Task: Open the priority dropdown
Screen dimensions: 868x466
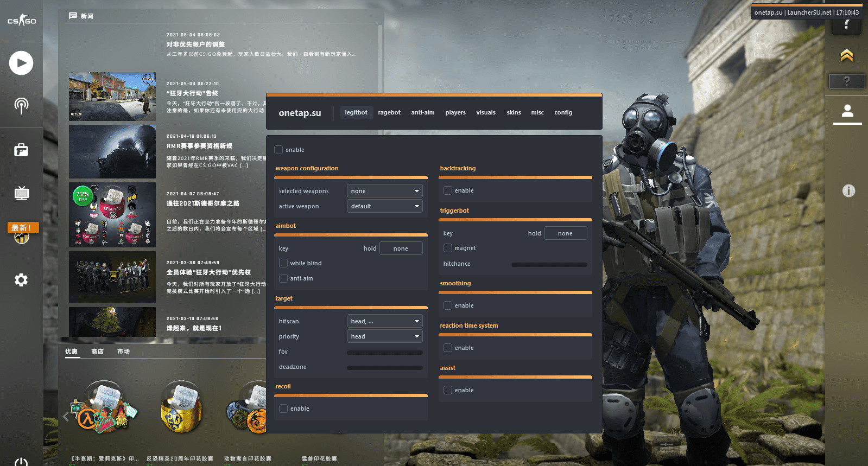Action: tap(385, 336)
